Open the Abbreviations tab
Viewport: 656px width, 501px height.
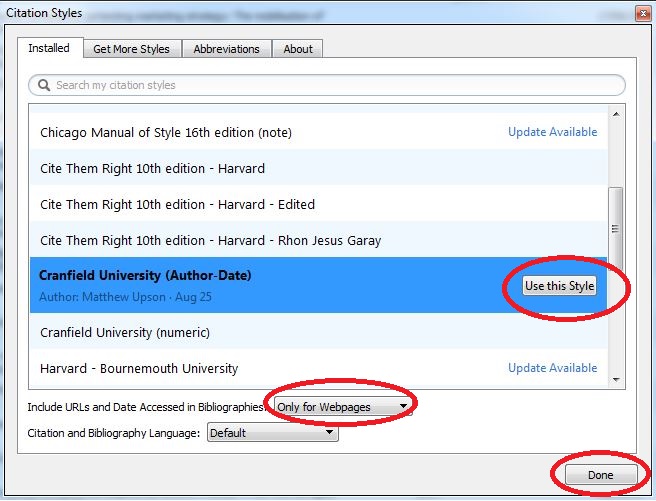[226, 49]
